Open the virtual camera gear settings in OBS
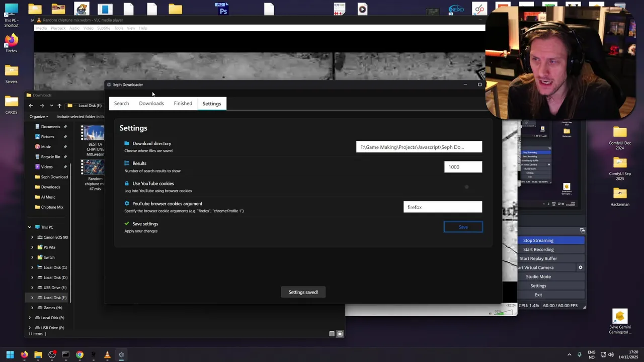This screenshot has height=362, width=644. click(x=580, y=267)
